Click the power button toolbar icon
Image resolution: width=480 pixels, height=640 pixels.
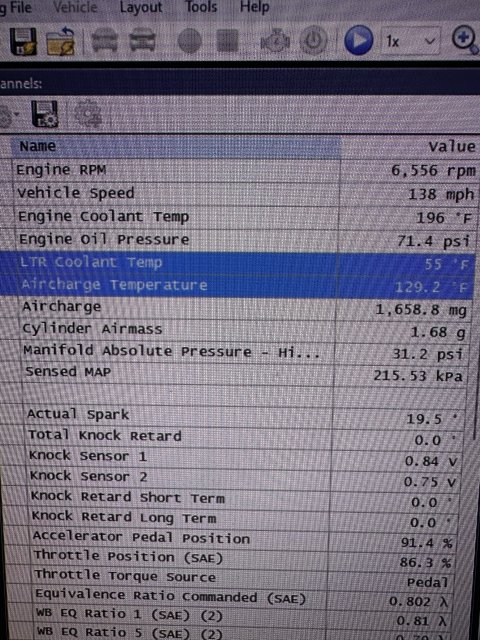click(x=313, y=41)
